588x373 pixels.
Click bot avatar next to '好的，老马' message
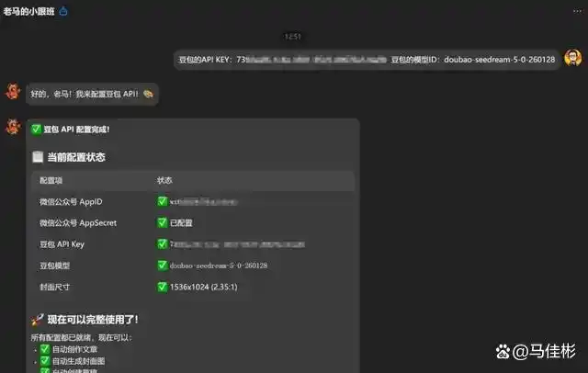13,92
